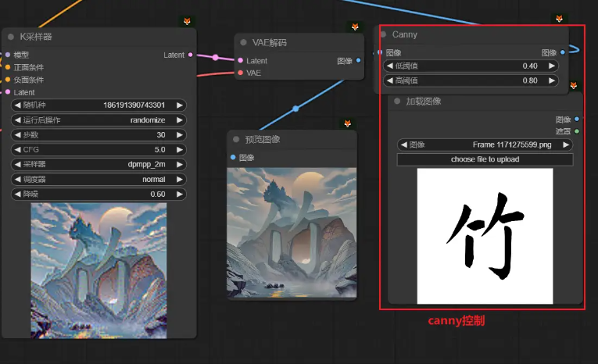The width and height of the screenshot is (598, 364).
Task: Click the 降噪 0.60 value slider
Action: pos(98,194)
